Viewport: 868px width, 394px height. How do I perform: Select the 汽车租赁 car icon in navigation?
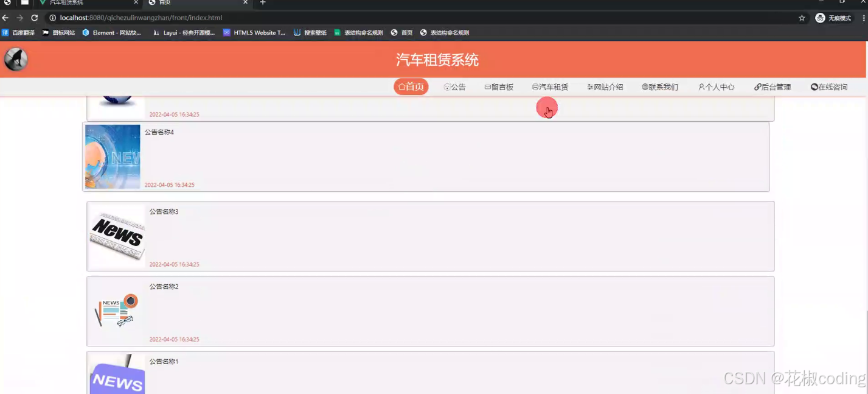tap(534, 86)
